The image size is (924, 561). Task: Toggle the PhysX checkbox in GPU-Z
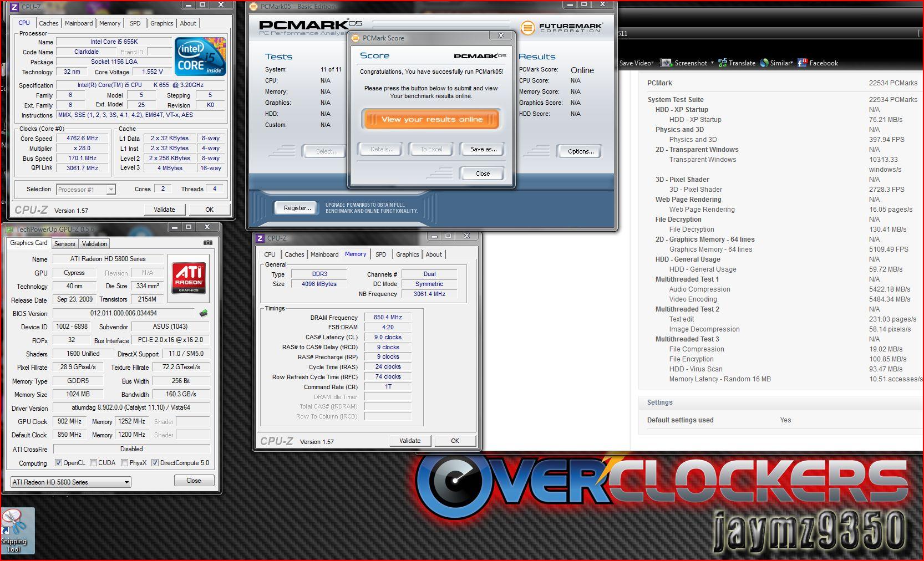(x=125, y=463)
